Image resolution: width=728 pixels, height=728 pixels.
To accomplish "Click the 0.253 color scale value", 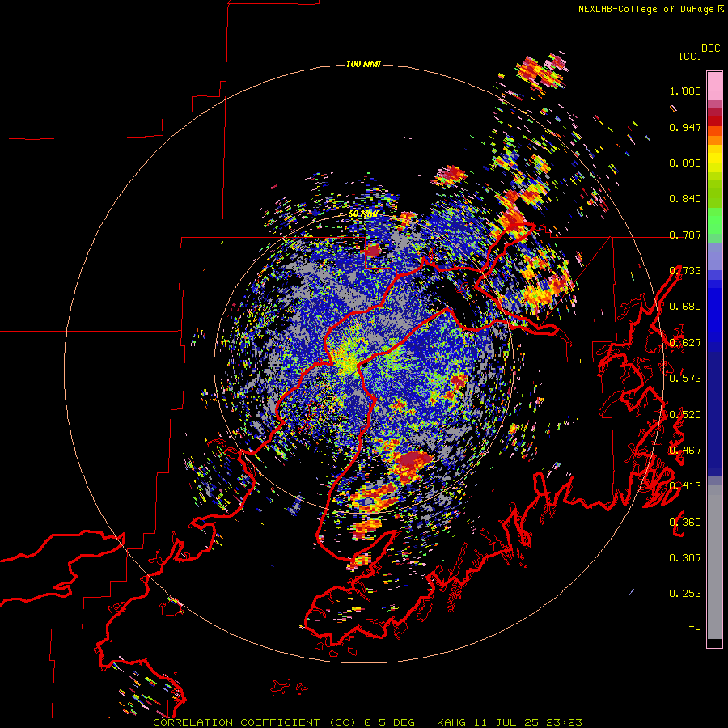I will click(x=685, y=594).
